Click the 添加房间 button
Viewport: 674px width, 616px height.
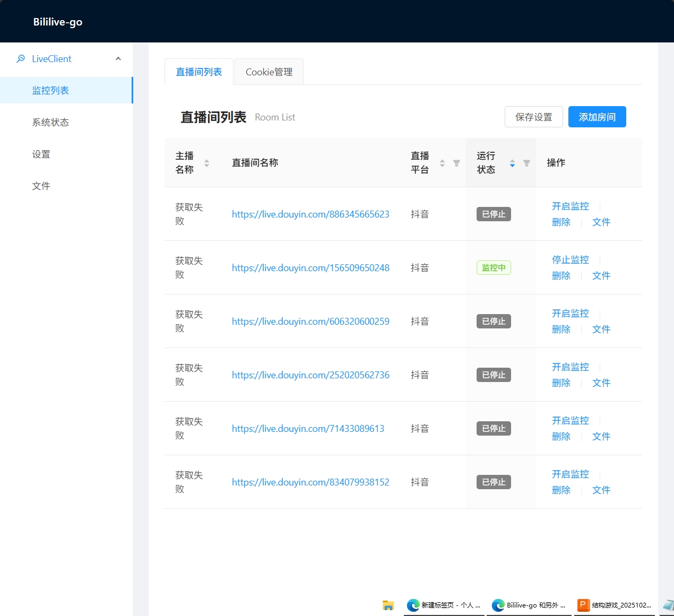coord(597,117)
